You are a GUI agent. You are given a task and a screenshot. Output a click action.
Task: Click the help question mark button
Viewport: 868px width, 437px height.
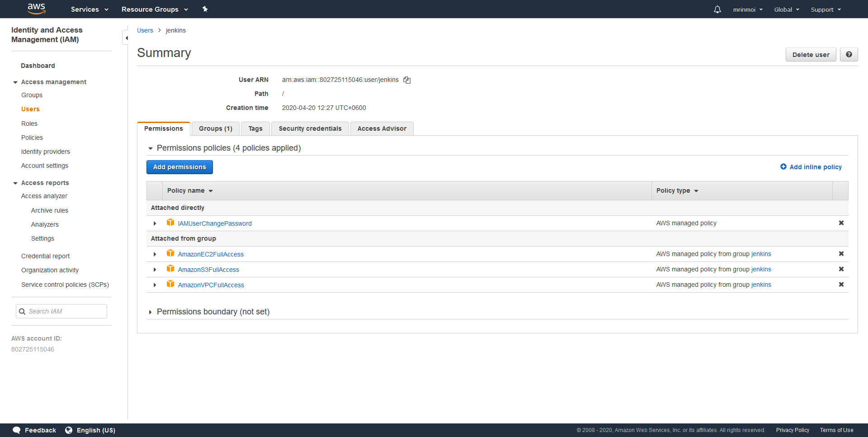(x=849, y=55)
